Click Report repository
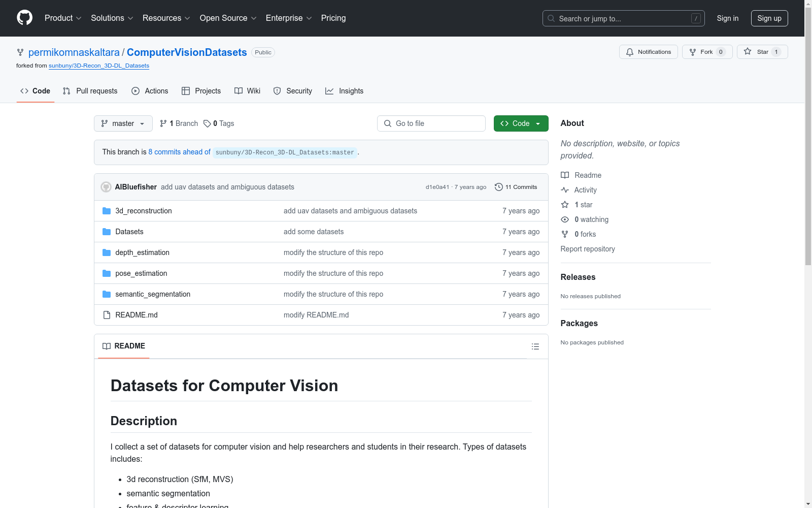Image resolution: width=812 pixels, height=508 pixels. tap(588, 249)
